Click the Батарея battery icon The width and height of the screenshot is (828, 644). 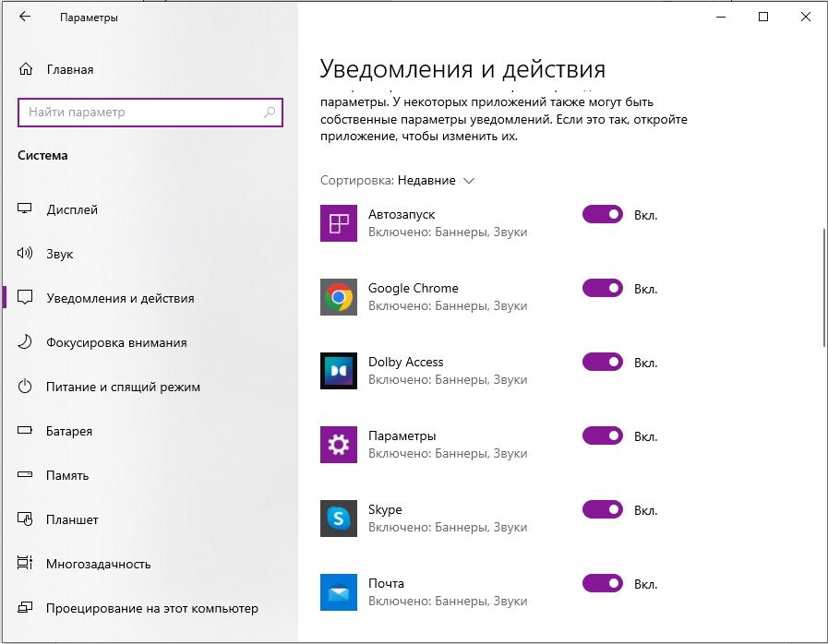tap(25, 430)
